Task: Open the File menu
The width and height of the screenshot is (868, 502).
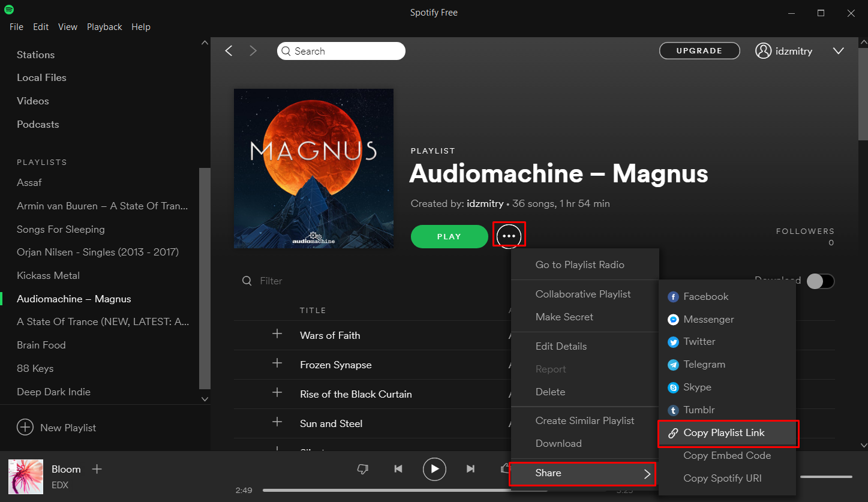Action: (x=17, y=27)
